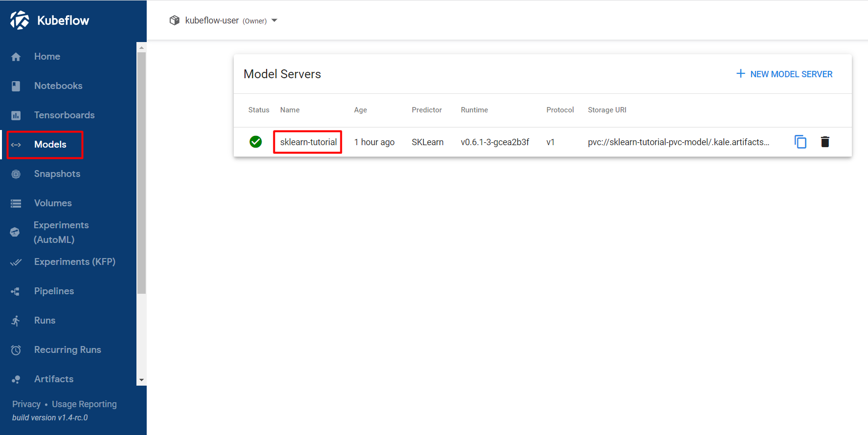Click the Volumes storage icon
This screenshot has width=868, height=435.
point(16,203)
